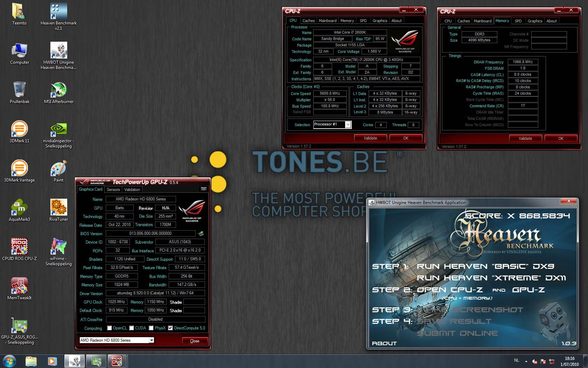Open Caches tab in left CPU-Z window
The width and height of the screenshot is (588, 368).
[x=308, y=21]
